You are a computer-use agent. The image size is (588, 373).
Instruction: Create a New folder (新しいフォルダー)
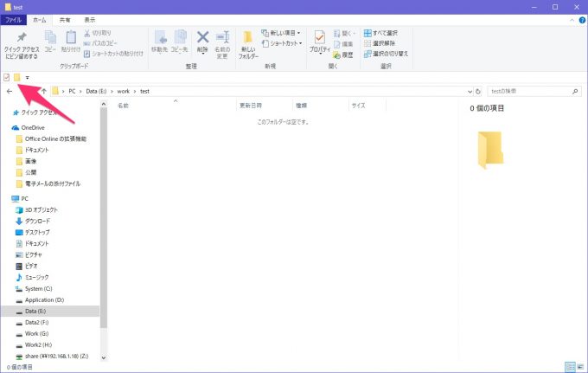248,45
